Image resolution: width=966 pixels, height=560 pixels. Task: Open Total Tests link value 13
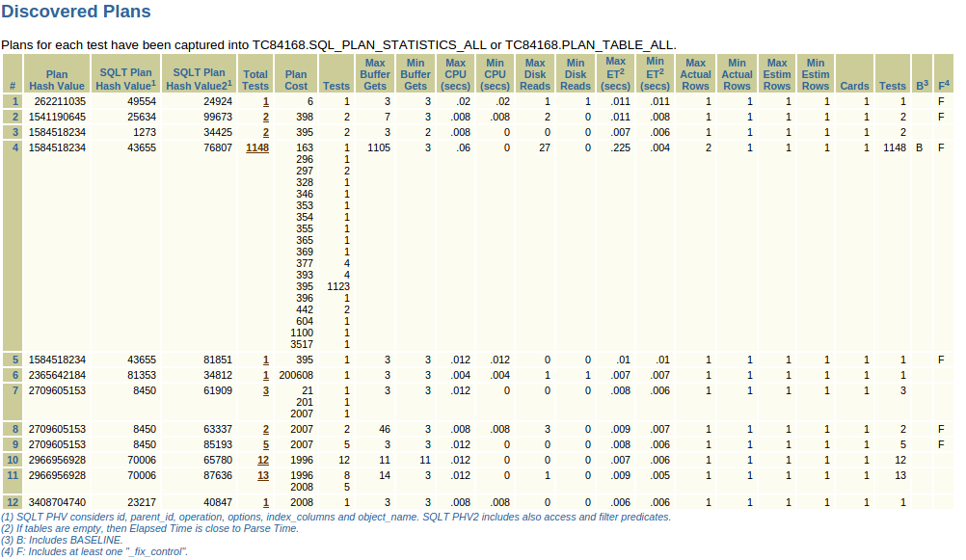263,475
